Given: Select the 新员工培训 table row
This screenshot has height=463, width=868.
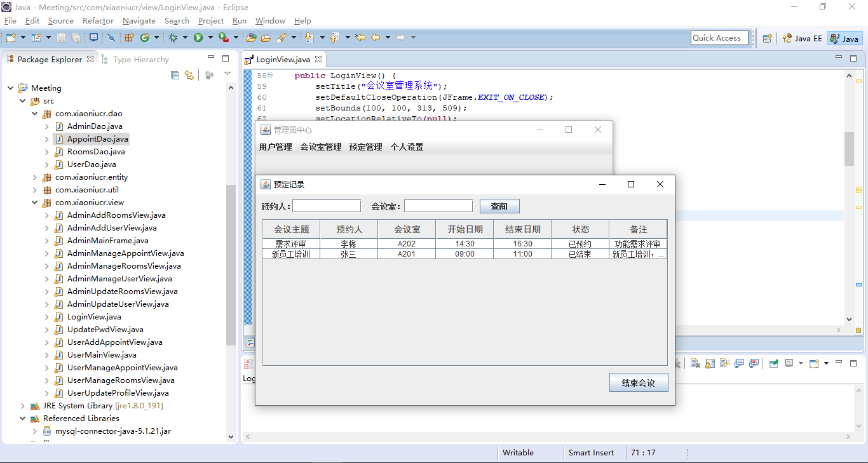Looking at the screenshot, I should (x=465, y=254).
